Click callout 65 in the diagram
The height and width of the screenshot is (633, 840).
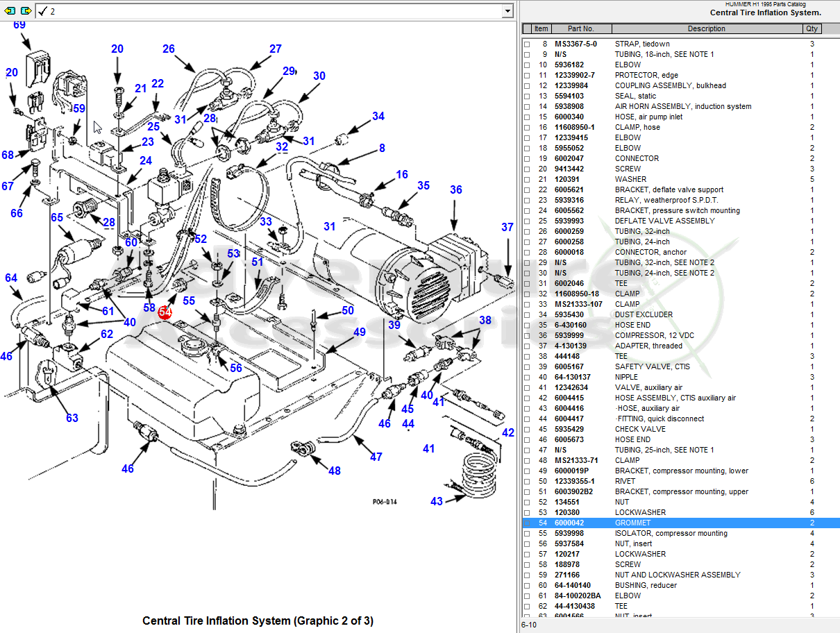[x=57, y=217]
